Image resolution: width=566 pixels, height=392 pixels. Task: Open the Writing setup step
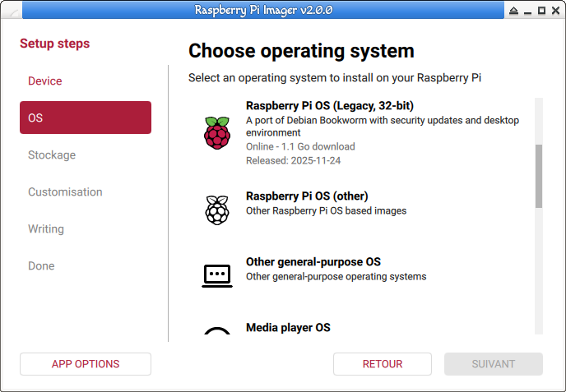[x=86, y=228]
